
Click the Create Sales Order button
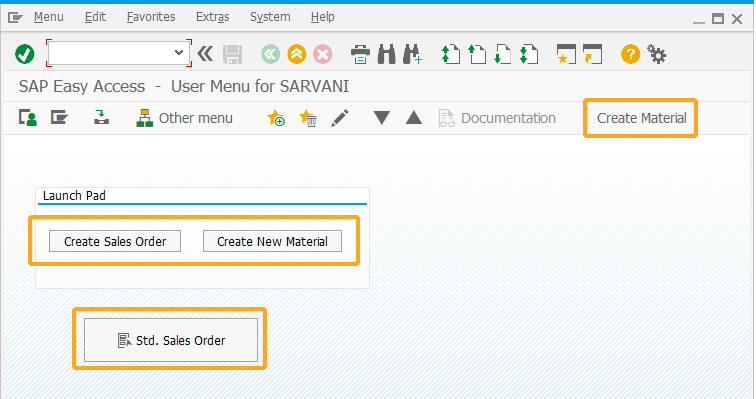[115, 241]
